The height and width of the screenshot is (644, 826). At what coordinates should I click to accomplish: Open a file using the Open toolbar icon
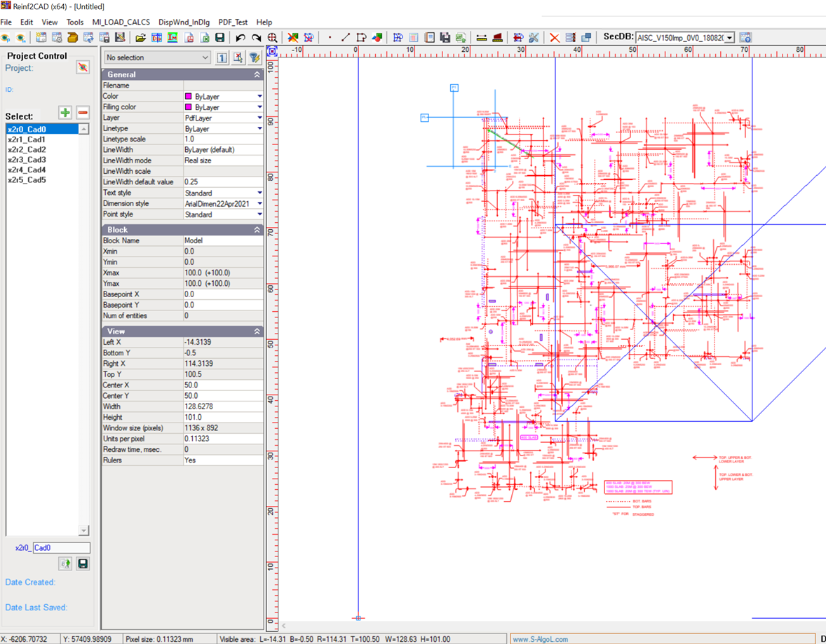[140, 37]
